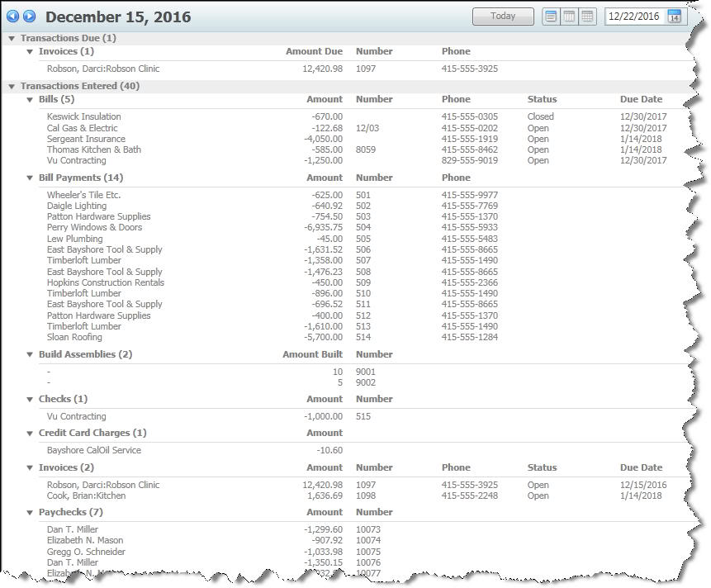711x588 pixels.
Task: Switch to daily list view icon
Action: (551, 17)
